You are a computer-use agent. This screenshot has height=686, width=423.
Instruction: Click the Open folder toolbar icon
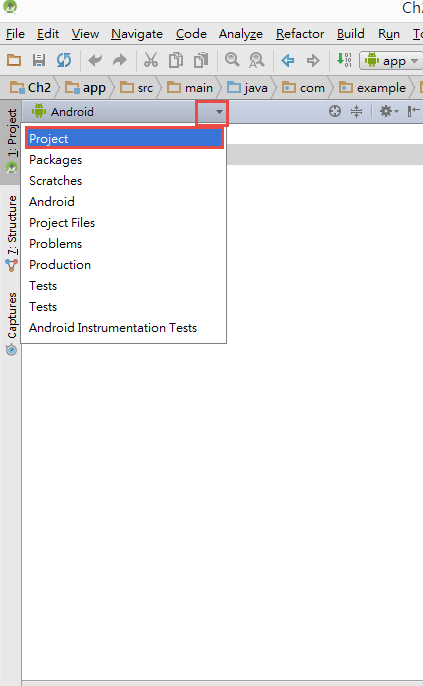click(14, 60)
